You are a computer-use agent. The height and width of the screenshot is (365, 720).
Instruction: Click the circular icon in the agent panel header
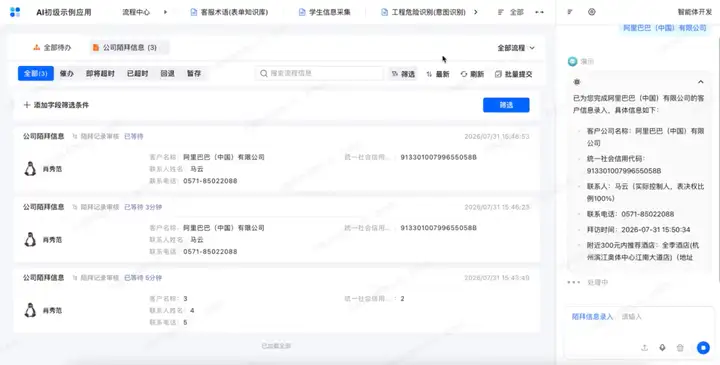(591, 12)
